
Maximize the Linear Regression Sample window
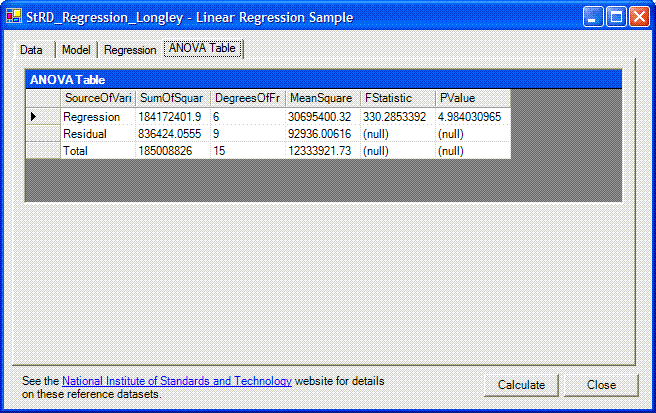click(x=616, y=17)
